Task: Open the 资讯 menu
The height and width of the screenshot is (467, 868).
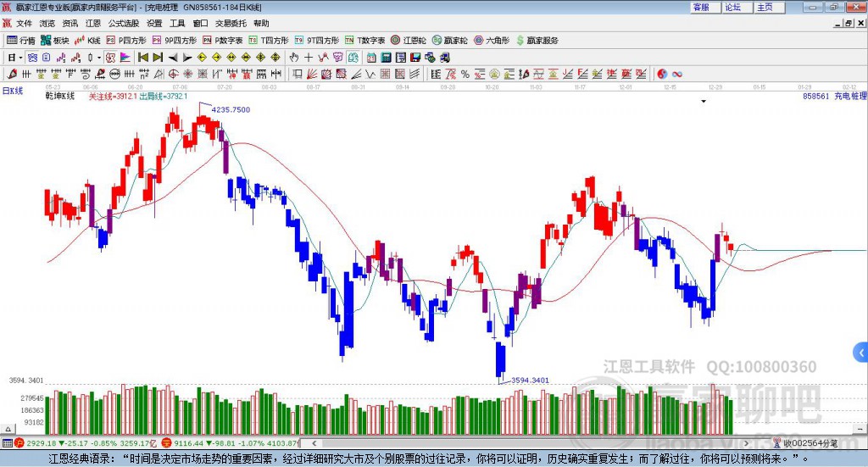Action: 70,23
